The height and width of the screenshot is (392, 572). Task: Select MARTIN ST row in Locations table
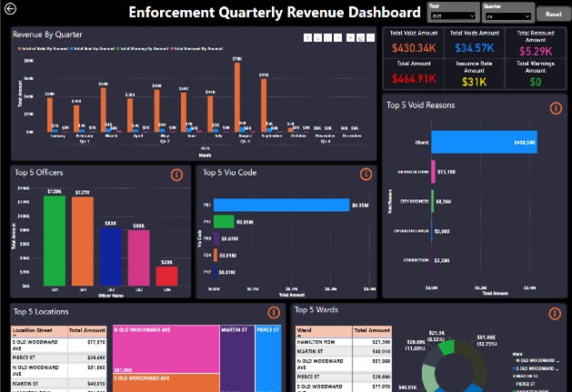(x=59, y=384)
